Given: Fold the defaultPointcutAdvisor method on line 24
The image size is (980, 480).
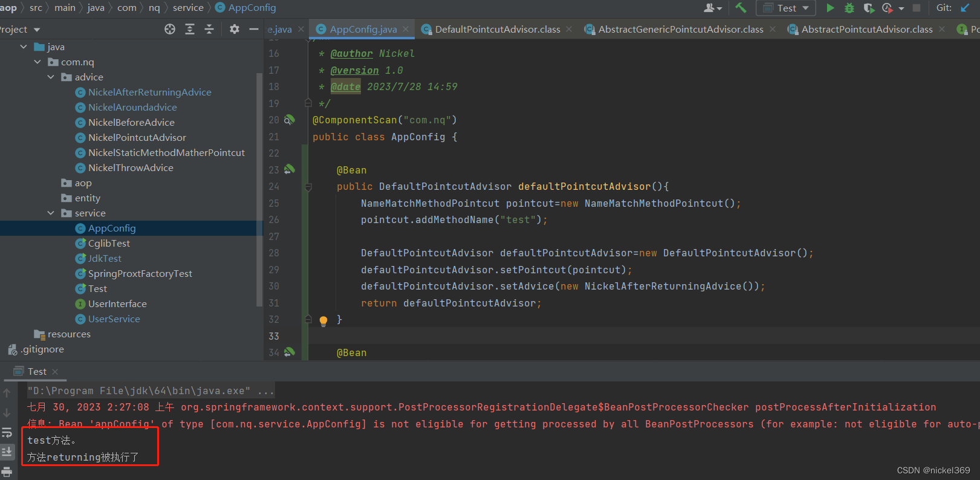Looking at the screenshot, I should (308, 187).
